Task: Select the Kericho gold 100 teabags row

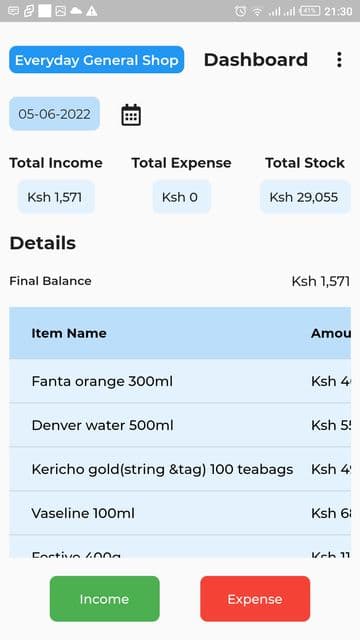Action: (x=180, y=469)
